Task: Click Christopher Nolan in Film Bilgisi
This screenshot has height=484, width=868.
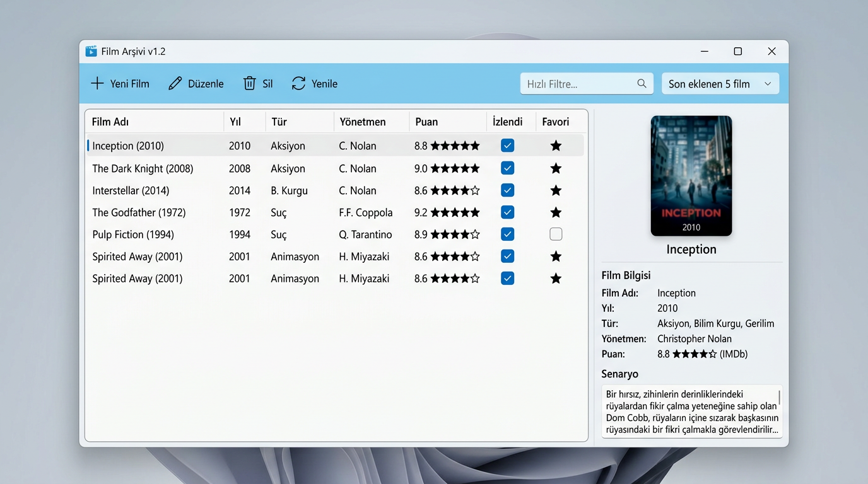Action: [695, 338]
